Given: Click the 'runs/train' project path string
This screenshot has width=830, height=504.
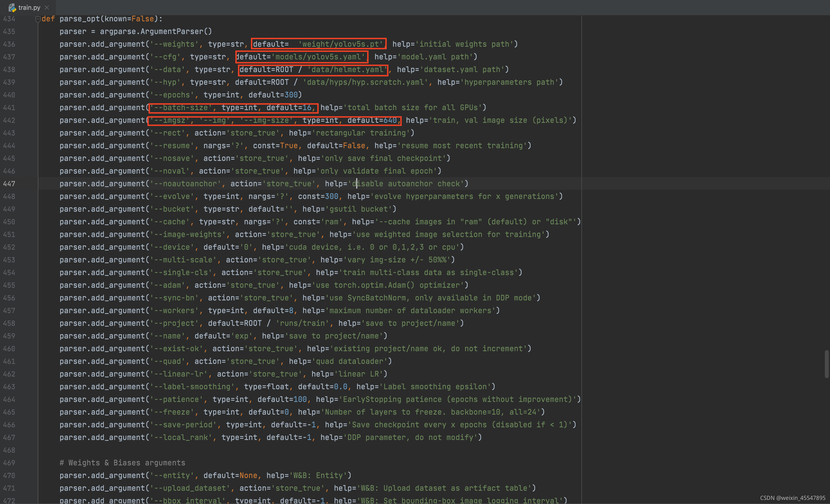Looking at the screenshot, I should [x=302, y=323].
